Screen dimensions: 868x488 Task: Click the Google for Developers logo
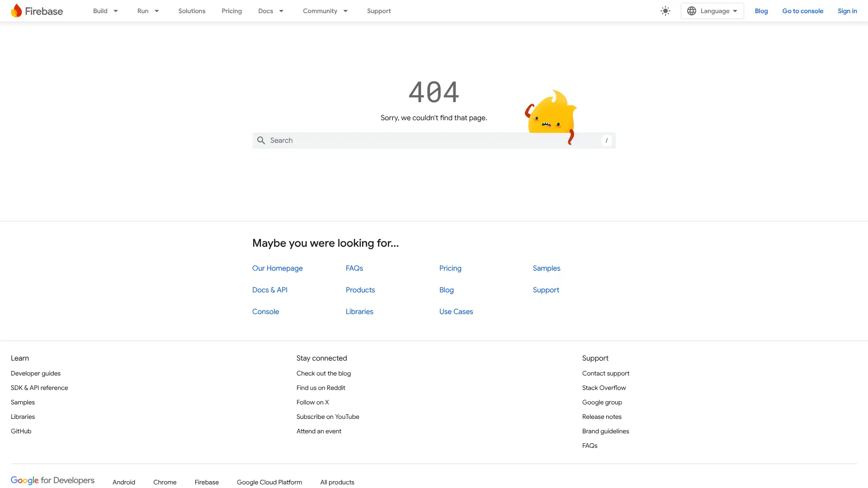click(52, 480)
